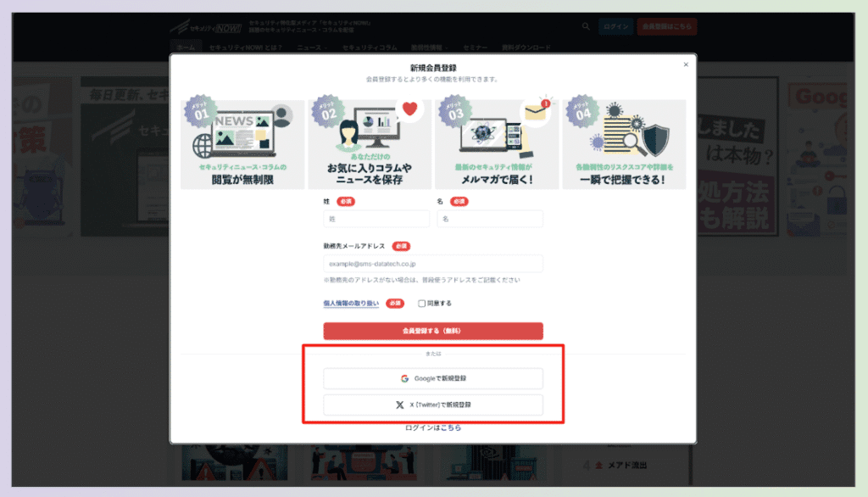
Task: Open the 個人情報の取り扱い link
Action: coord(350,304)
